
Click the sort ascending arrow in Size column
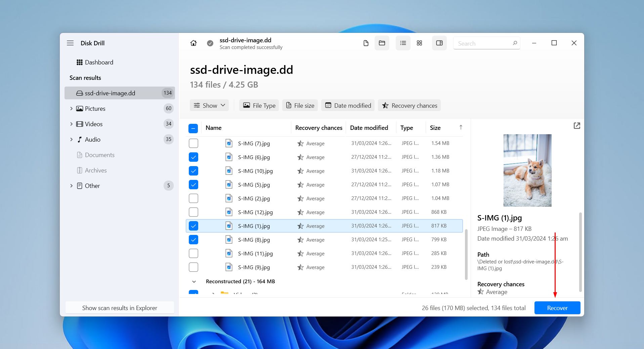click(x=461, y=127)
